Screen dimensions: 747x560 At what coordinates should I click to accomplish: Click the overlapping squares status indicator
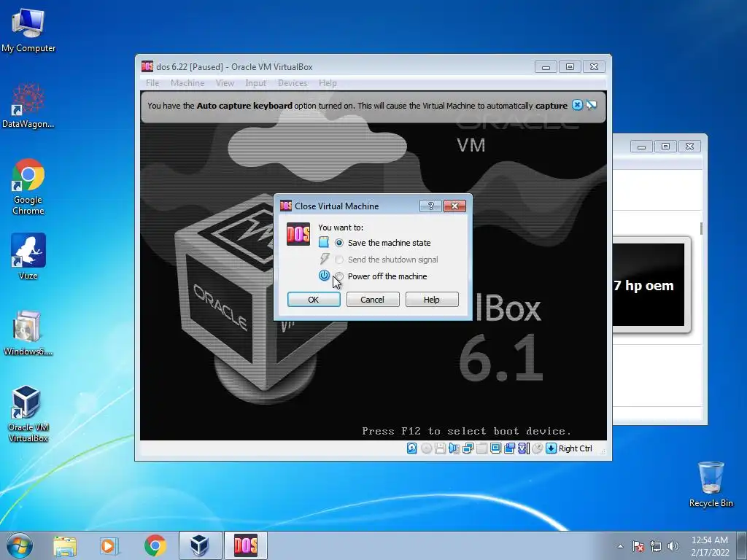[x=509, y=448]
